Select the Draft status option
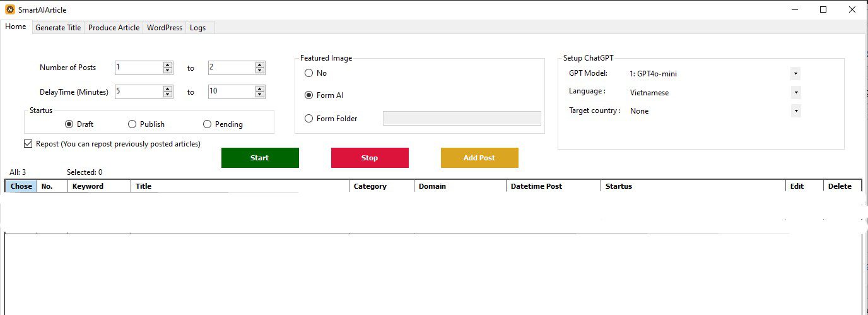Image resolution: width=868 pixels, height=315 pixels. click(x=79, y=124)
